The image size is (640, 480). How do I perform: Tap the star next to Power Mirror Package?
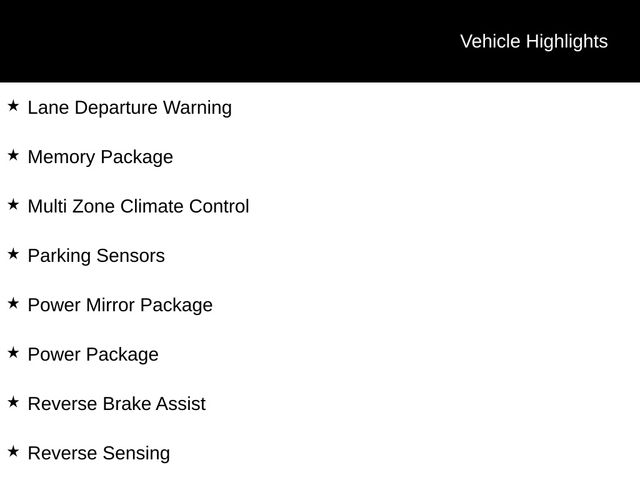tap(13, 303)
